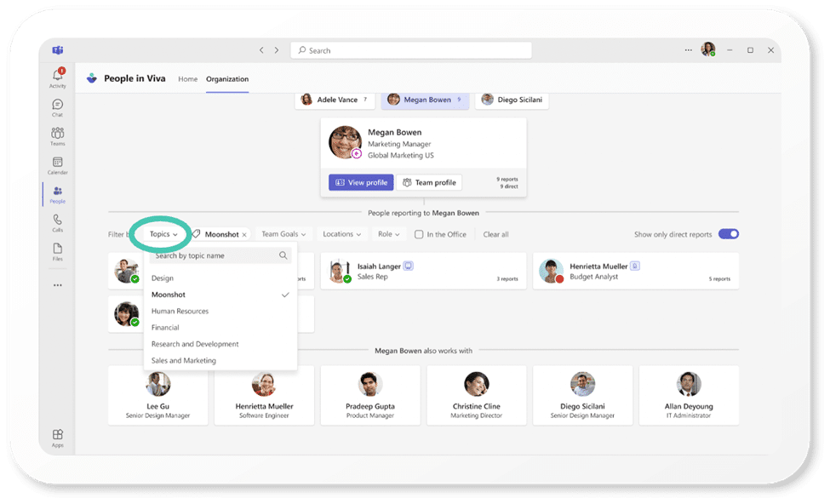Select People app in sidebar

point(58,194)
